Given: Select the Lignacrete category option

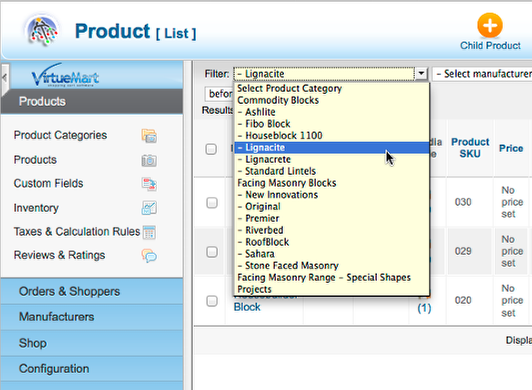Looking at the screenshot, I should click(x=332, y=160).
